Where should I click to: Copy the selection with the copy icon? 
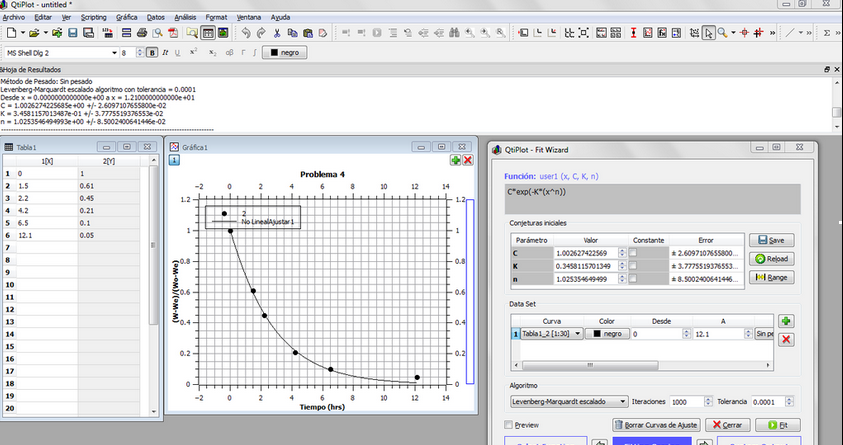(292, 33)
